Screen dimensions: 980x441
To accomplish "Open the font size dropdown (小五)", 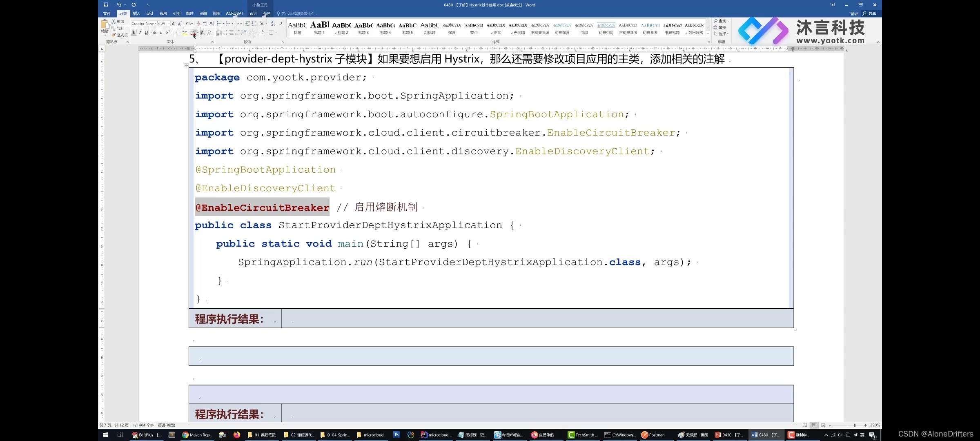I will point(169,24).
